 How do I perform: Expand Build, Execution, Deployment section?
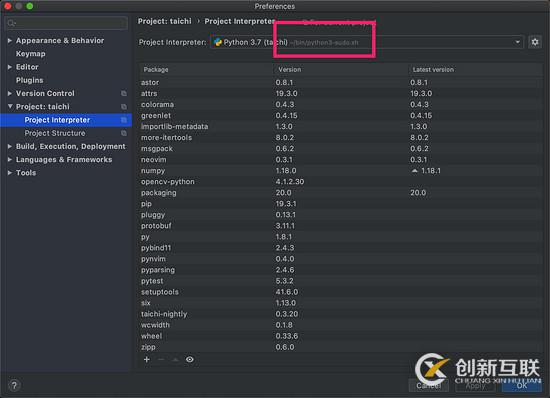pos(9,147)
